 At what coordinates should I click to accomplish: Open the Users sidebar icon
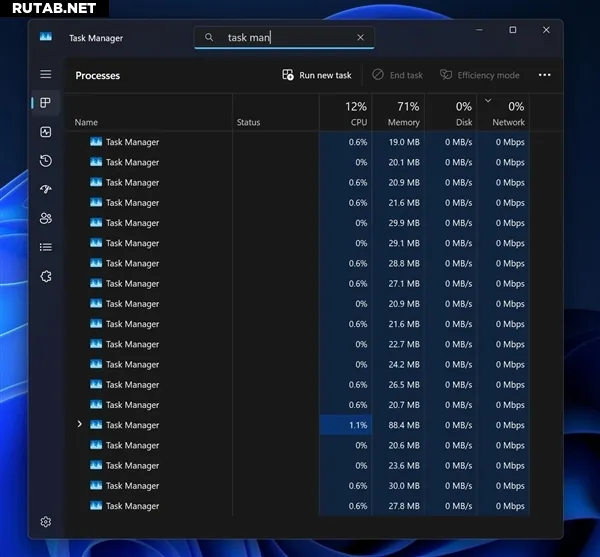[x=46, y=218]
